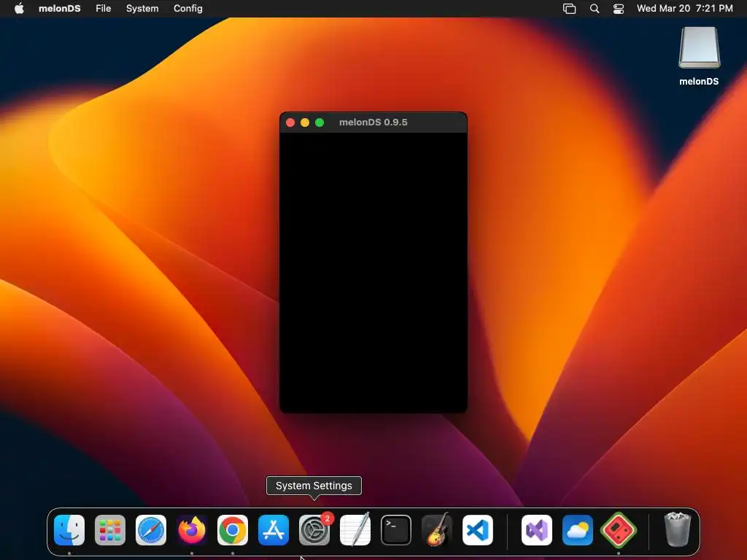Click the melonDS watermelon icon in the Dock

[x=619, y=530]
